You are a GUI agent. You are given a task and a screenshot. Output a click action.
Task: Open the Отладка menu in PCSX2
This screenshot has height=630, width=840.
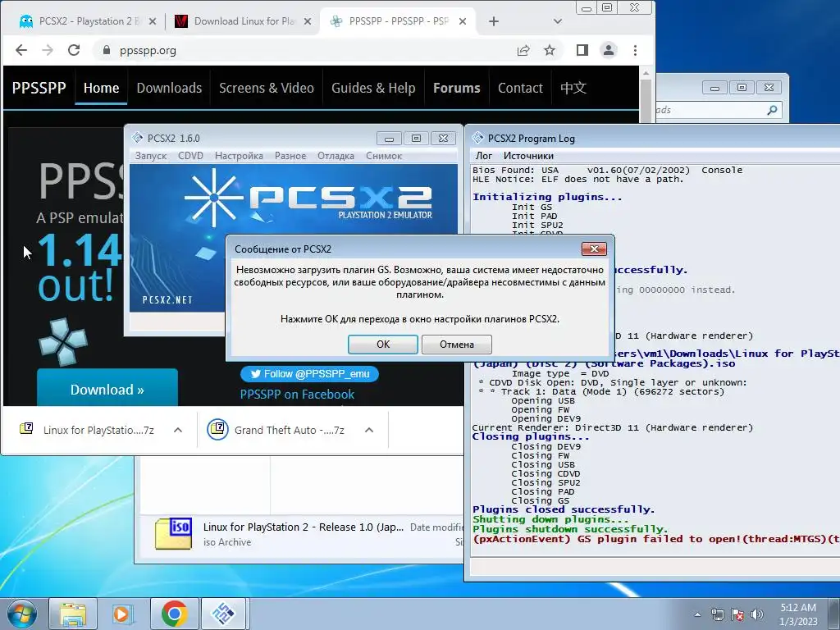(336, 156)
